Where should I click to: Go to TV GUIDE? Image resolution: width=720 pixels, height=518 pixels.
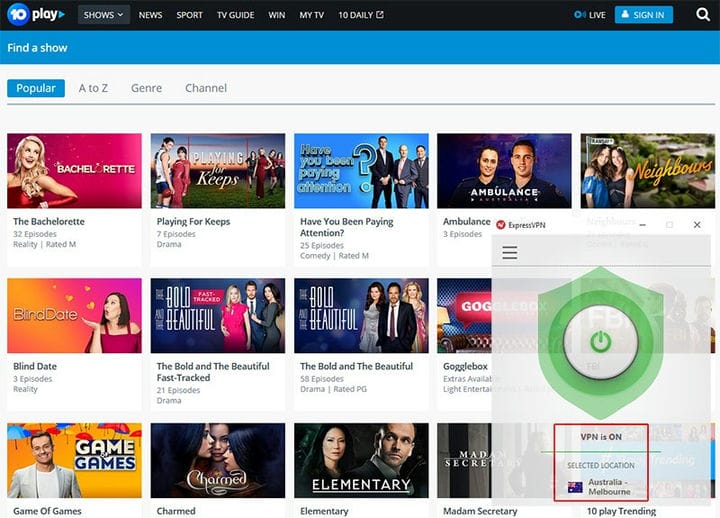tap(236, 15)
